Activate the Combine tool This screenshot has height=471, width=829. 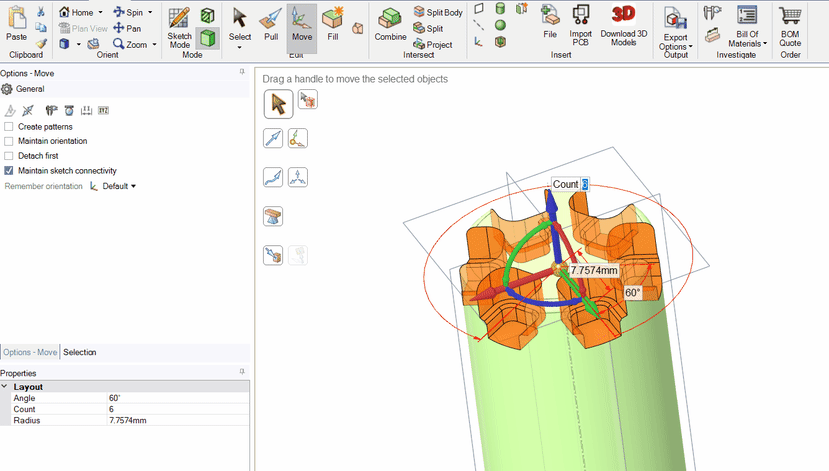pyautogui.click(x=390, y=25)
